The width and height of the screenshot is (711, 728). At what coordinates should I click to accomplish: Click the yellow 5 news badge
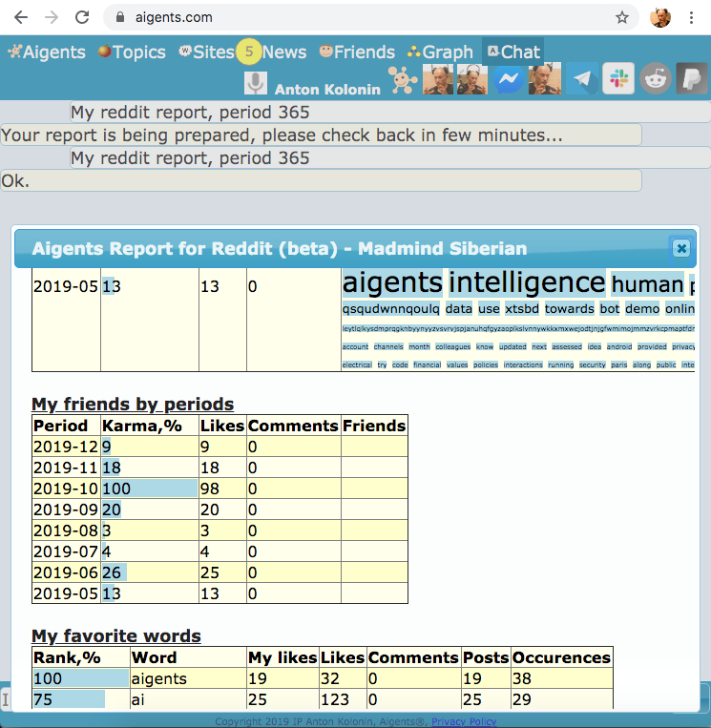point(249,52)
